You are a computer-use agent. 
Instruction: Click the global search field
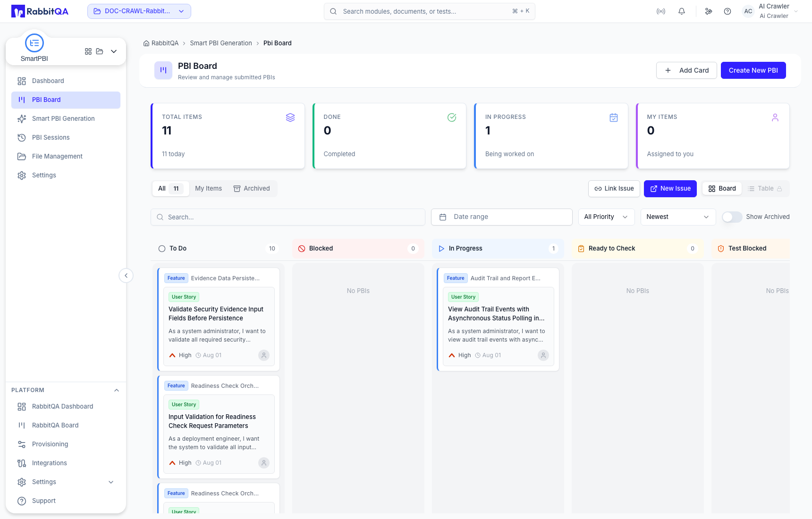(430, 11)
